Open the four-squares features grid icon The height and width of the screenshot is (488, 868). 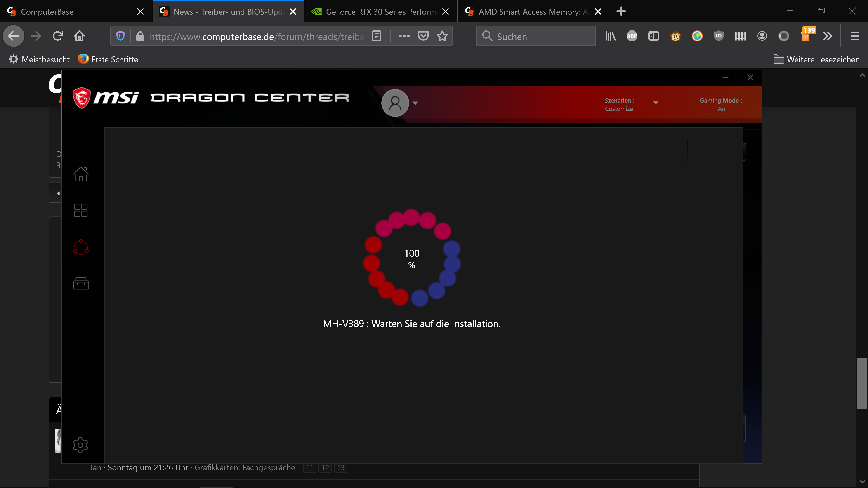[80, 210]
